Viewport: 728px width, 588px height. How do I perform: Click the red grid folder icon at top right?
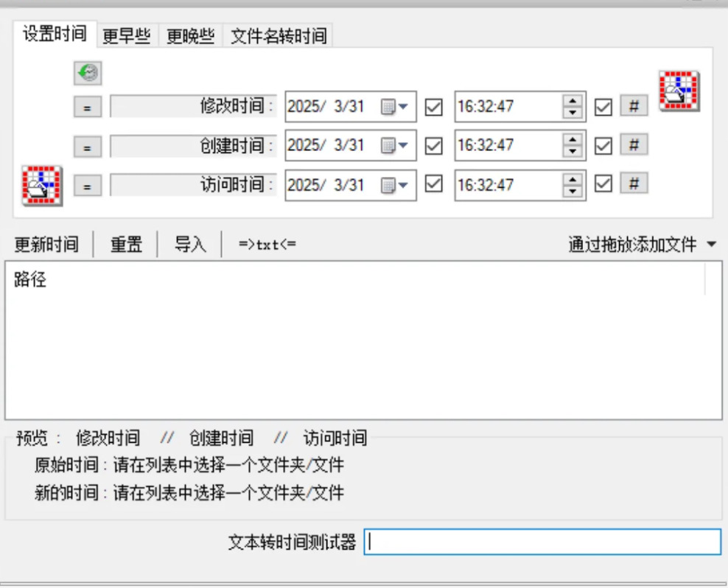coord(679,91)
